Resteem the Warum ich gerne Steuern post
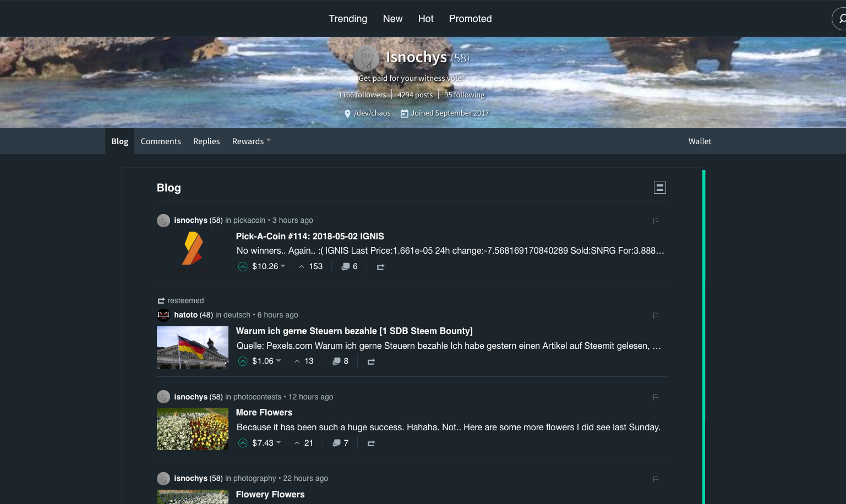The height and width of the screenshot is (504, 846). point(371,361)
